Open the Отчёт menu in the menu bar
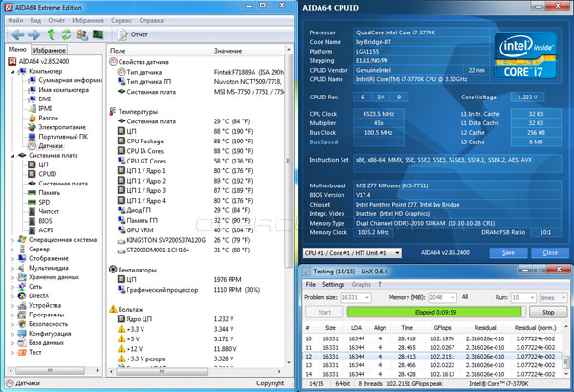 (x=56, y=20)
